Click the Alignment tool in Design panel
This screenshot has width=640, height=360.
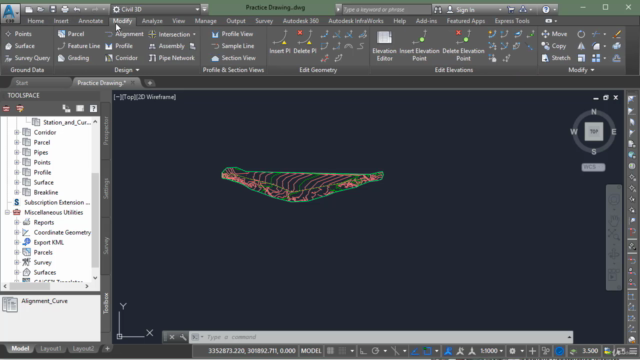tap(124, 34)
